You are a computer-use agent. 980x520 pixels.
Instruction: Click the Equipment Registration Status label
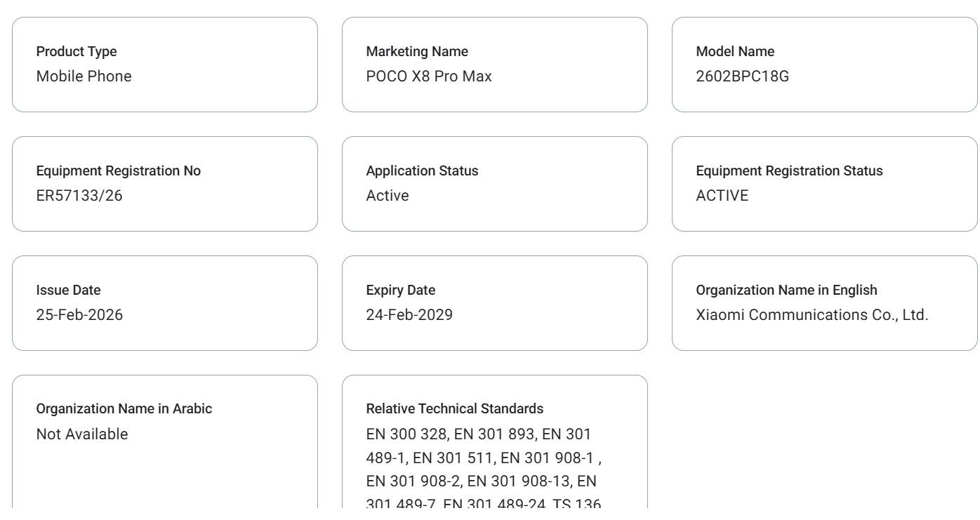789,171
